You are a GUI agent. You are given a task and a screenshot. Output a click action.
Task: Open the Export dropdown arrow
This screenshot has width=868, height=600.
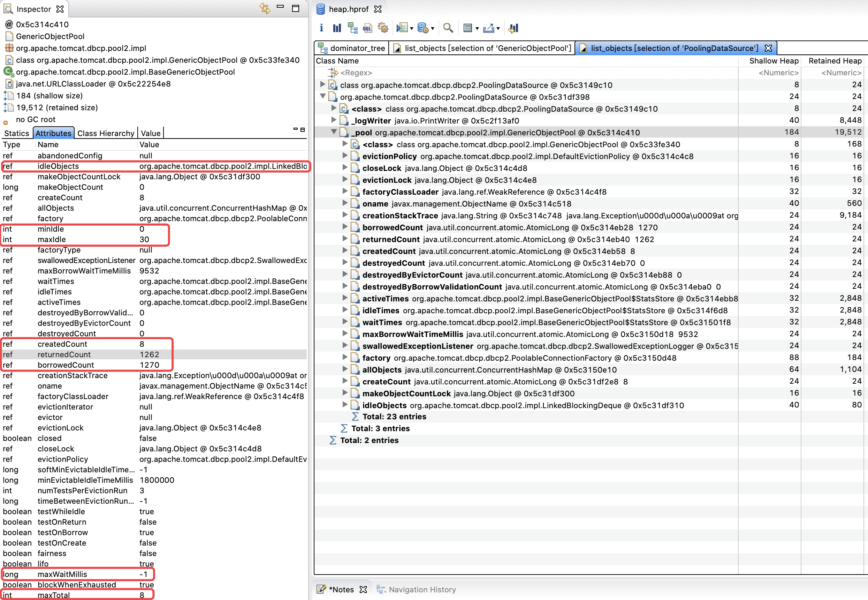pos(498,29)
